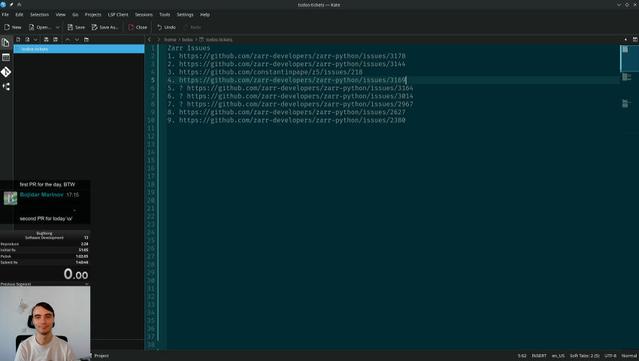Click the New document toolbar button

click(13, 27)
